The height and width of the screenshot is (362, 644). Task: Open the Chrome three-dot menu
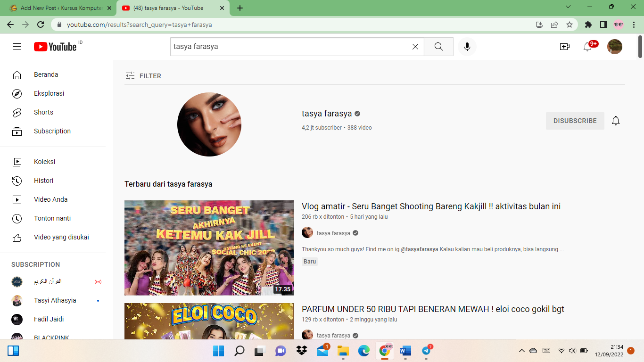pos(634,25)
